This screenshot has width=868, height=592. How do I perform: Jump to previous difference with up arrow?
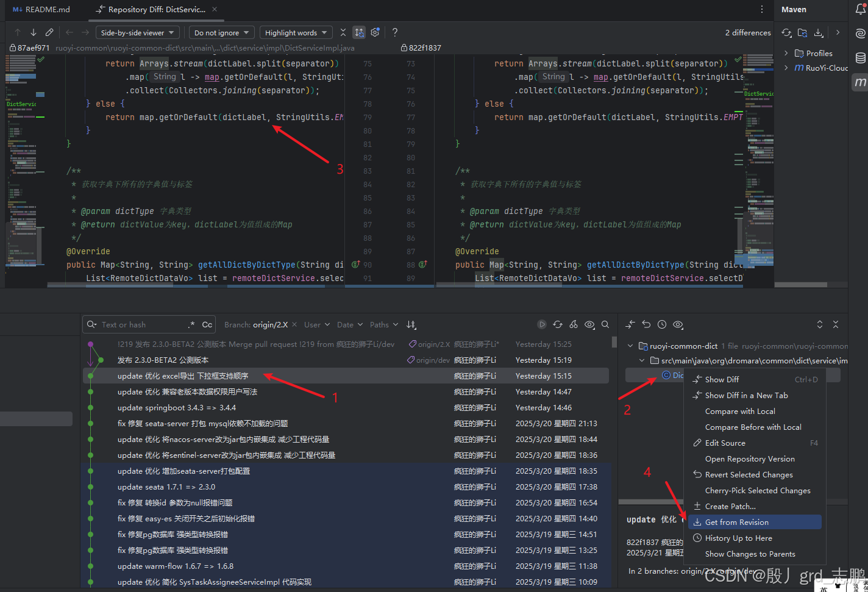(x=18, y=32)
